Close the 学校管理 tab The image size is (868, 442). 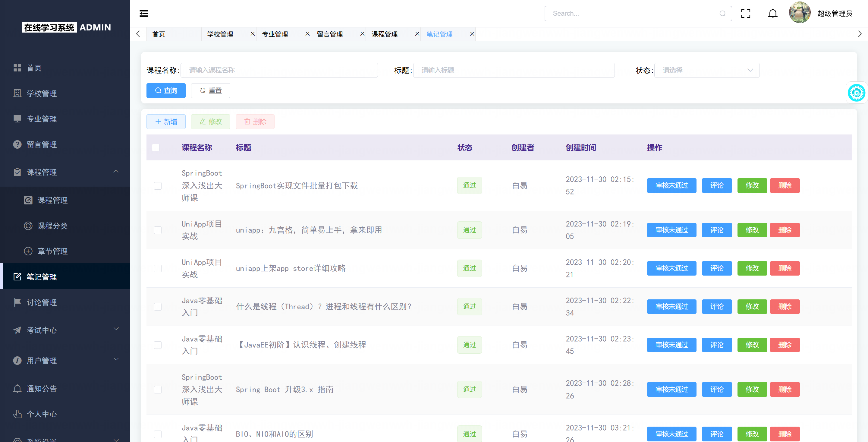pos(252,34)
